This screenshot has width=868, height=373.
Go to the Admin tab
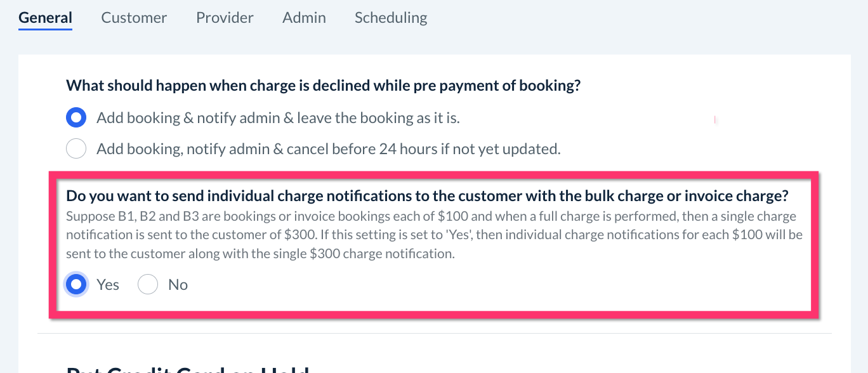point(304,18)
